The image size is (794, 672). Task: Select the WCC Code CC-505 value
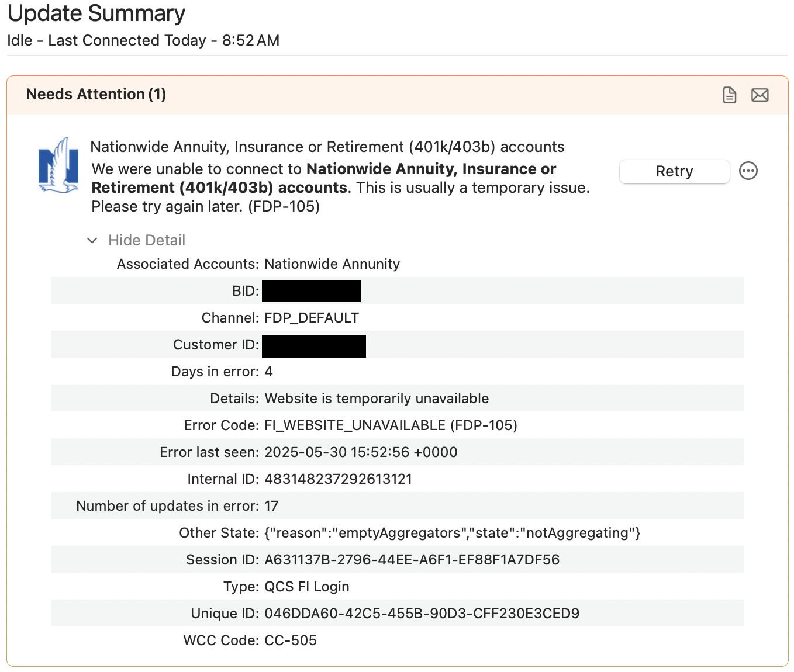(x=291, y=640)
